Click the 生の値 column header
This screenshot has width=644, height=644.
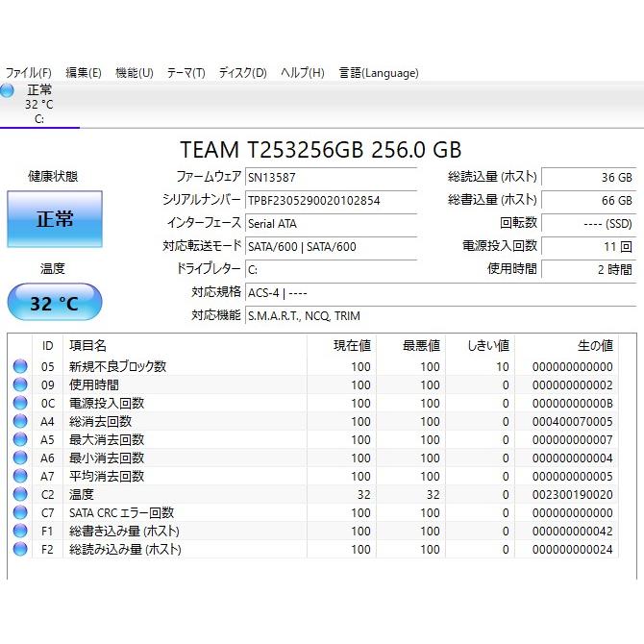(x=567, y=346)
